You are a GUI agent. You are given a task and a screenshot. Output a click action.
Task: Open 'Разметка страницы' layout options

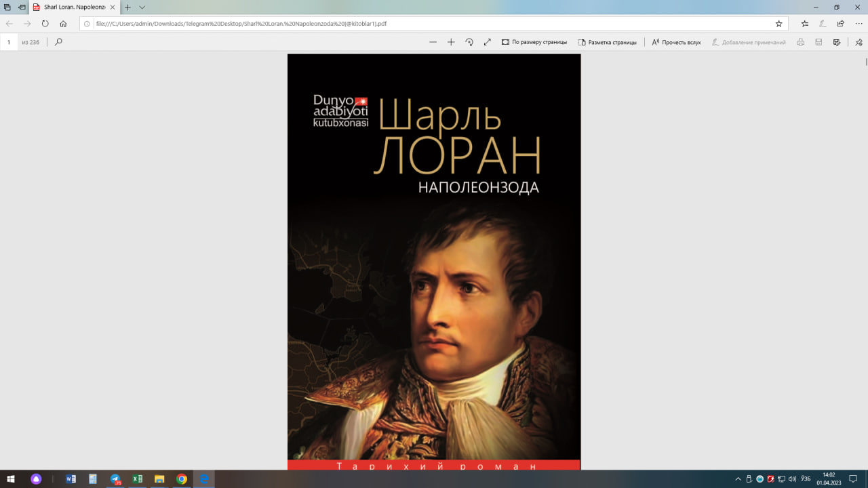click(607, 42)
